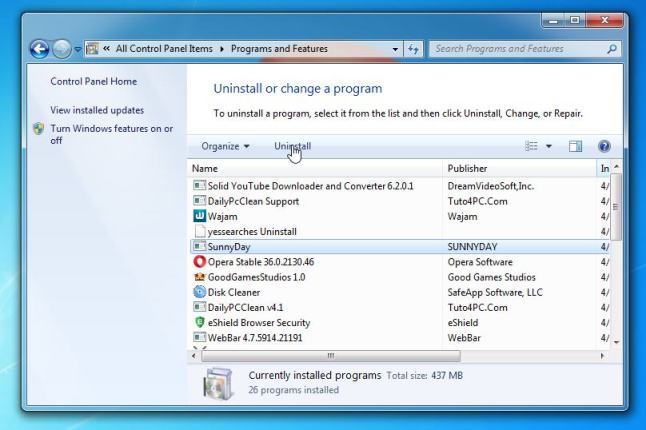
Task: Click the eShield Browser Security shield icon
Action: 199,323
